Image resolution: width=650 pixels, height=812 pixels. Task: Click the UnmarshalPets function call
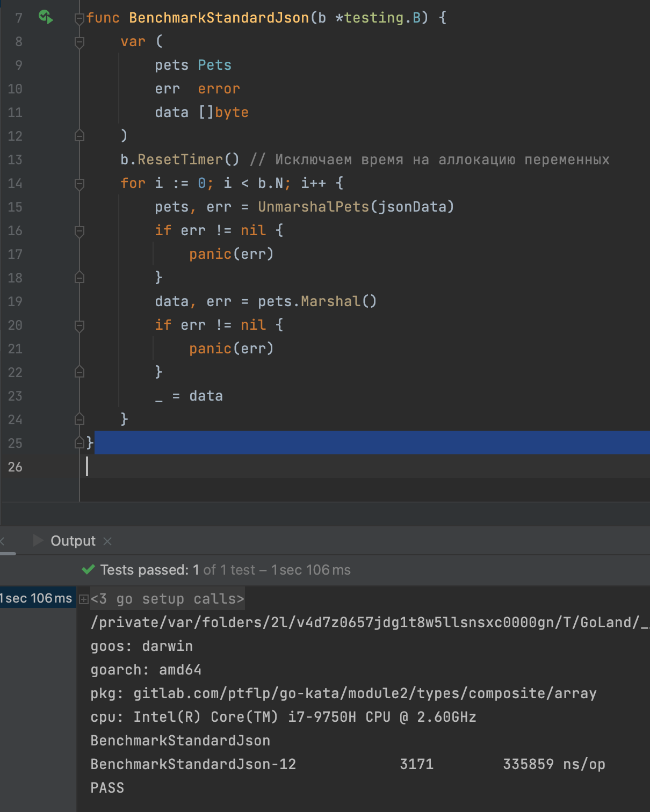[x=313, y=207]
